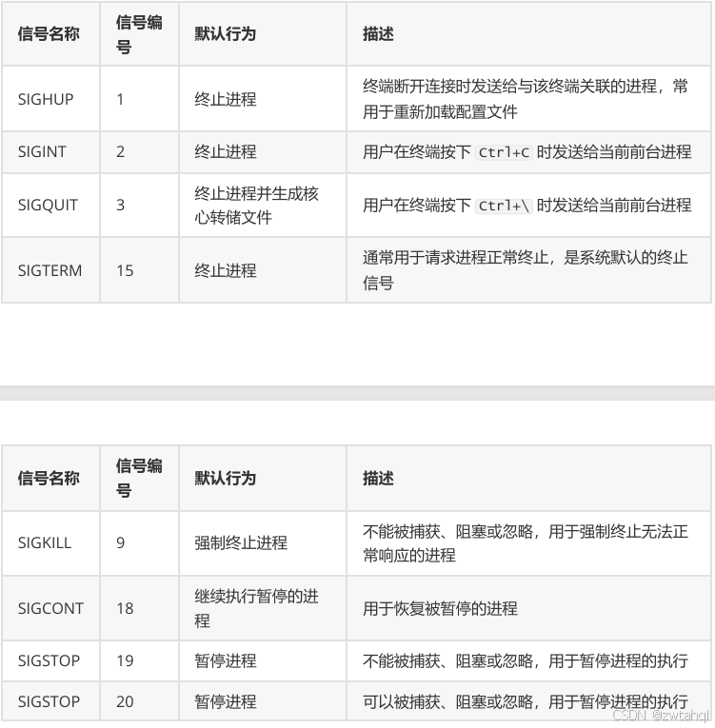The height and width of the screenshot is (728, 715).
Task: Click the SIGHUP description about 重新加载配置文件
Action: [x=525, y=99]
